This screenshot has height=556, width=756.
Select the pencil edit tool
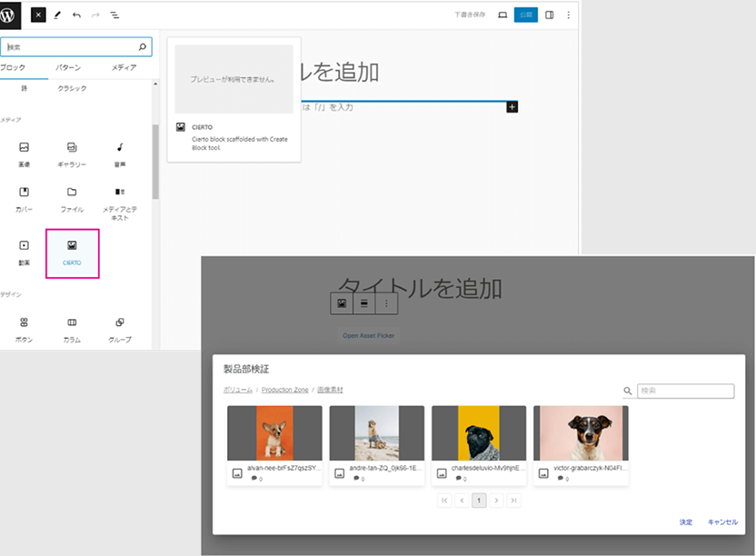coord(57,15)
